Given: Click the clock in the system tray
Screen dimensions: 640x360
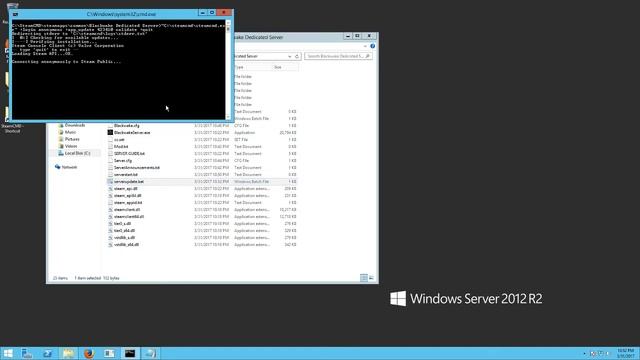Looking at the screenshot, I should pos(625,353).
